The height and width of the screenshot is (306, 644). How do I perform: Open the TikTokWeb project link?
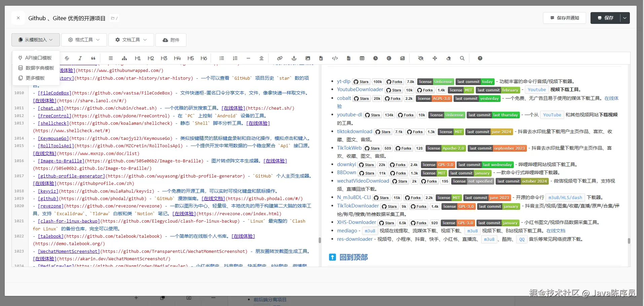click(349, 148)
